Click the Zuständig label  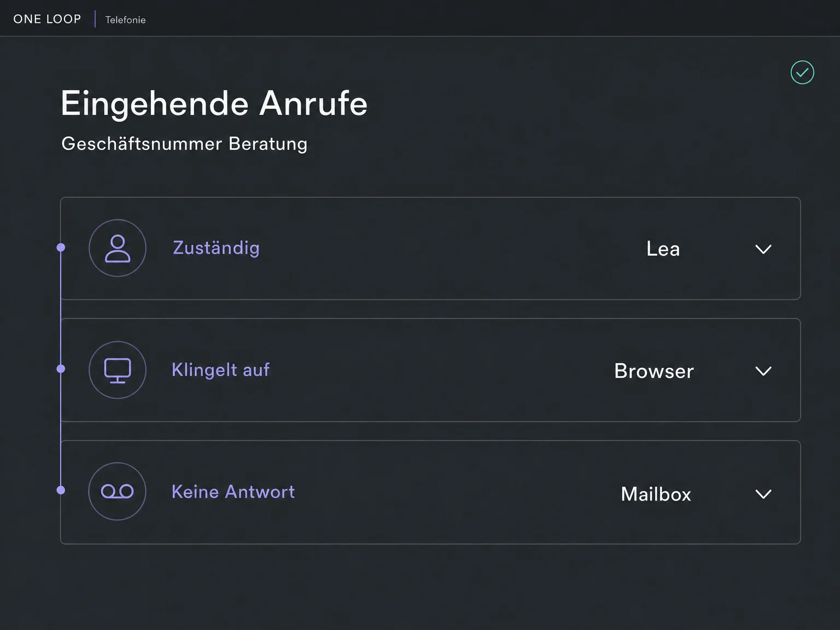click(216, 248)
